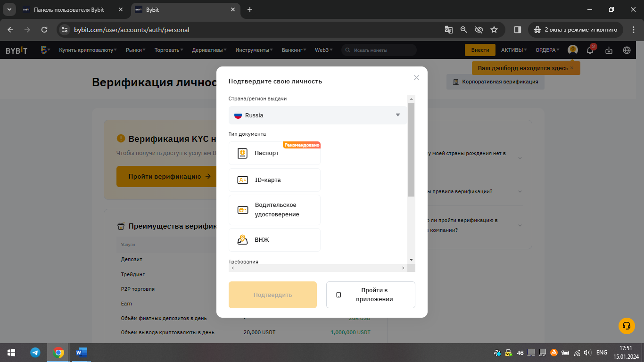644x362 pixels.
Task: Click the Chrome icon in the taskbar
Action: (x=58, y=352)
